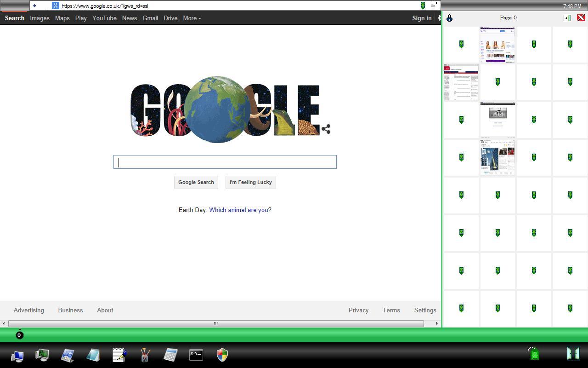Focus the Google search text box
Image resolution: width=588 pixels, height=368 pixels.
coord(225,162)
